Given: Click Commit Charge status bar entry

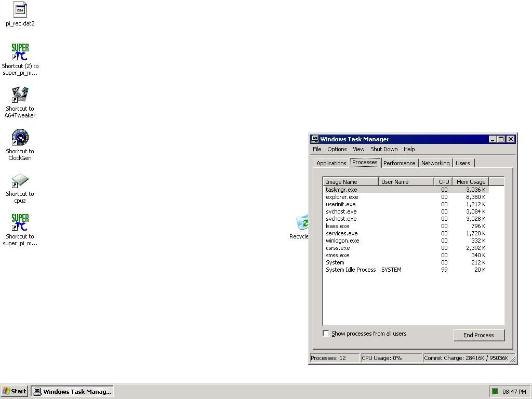Looking at the screenshot, I should (x=466, y=358).
